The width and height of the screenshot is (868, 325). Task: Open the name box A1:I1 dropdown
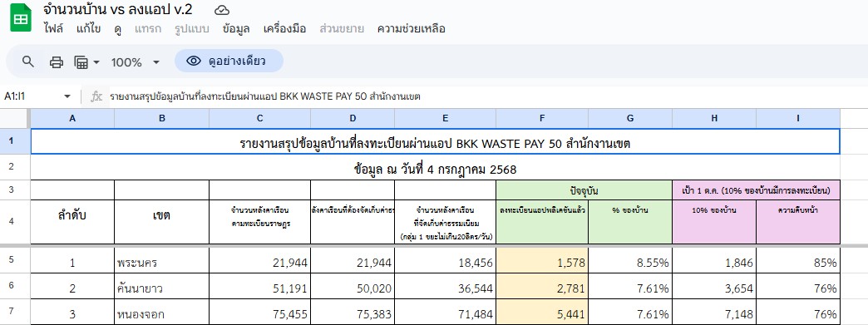tap(67, 96)
